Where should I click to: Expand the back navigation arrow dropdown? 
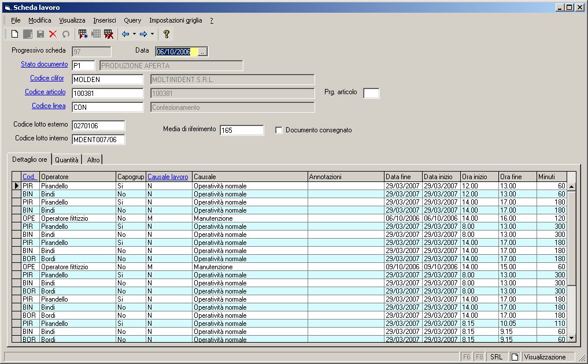[135, 34]
